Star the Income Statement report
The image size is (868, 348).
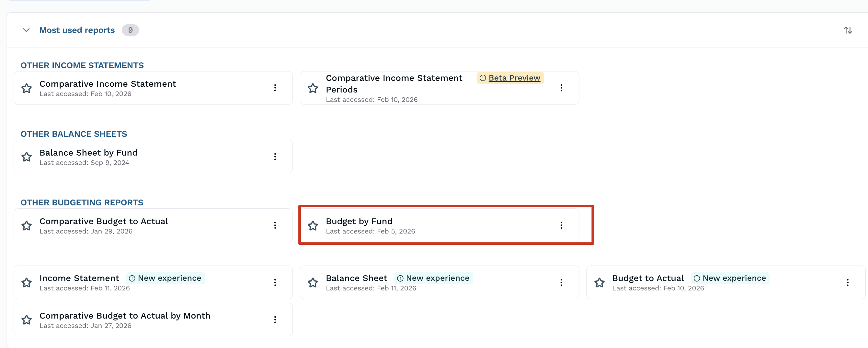(27, 283)
